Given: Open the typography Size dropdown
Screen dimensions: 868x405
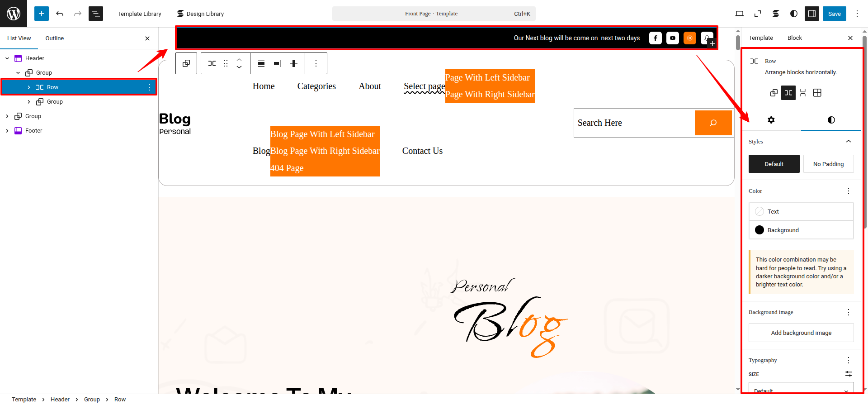Looking at the screenshot, I should coord(801,389).
